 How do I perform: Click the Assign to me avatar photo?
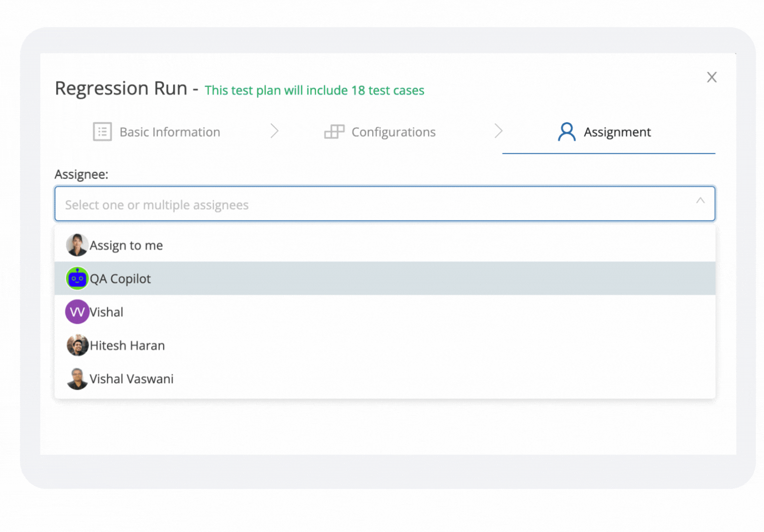tap(77, 245)
